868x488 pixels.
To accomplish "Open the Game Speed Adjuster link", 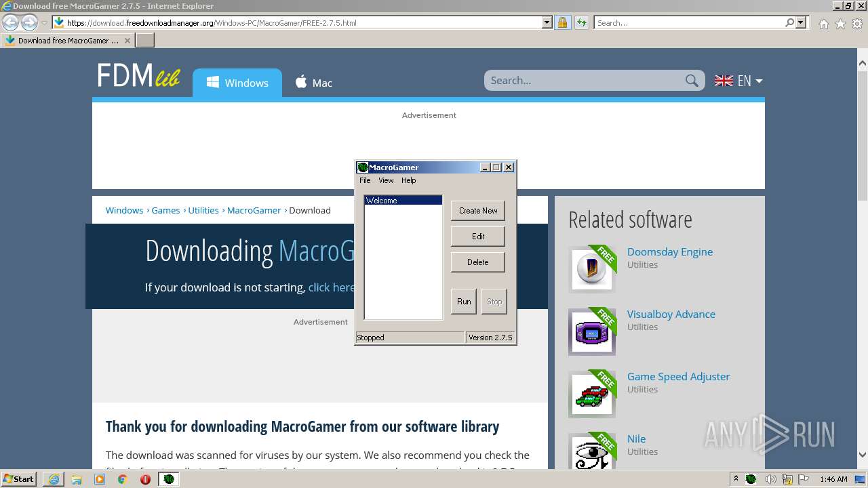I will point(679,376).
